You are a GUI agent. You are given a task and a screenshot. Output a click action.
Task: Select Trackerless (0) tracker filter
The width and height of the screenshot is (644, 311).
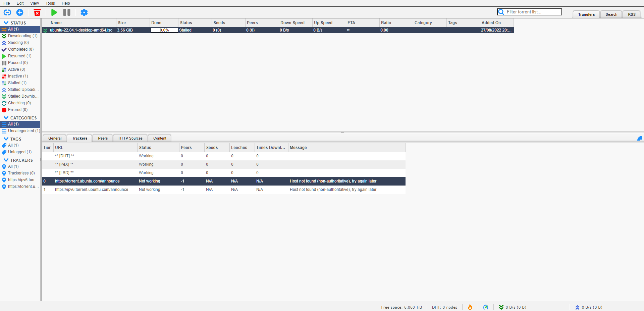(x=20, y=173)
